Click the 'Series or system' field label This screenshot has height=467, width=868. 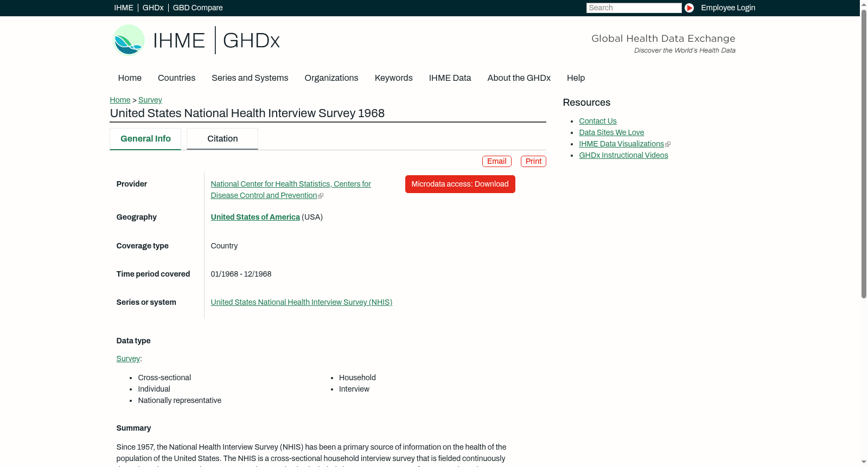click(146, 302)
